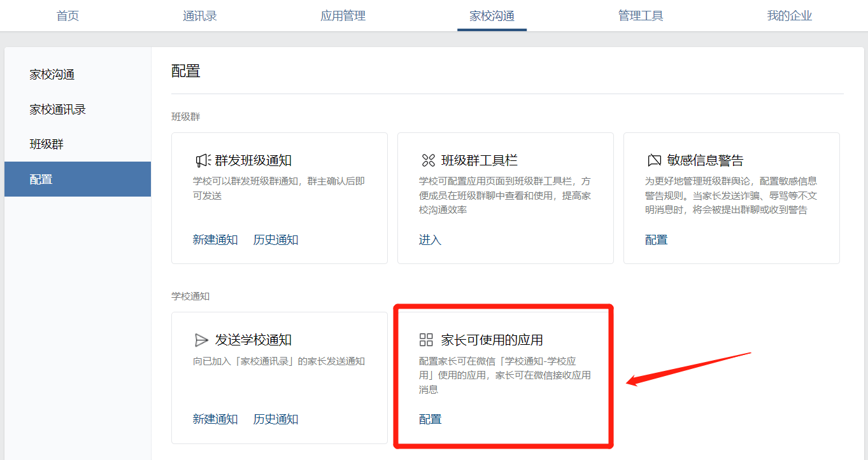The height and width of the screenshot is (460, 868).
Task: Click the 学校通知 section label
Action: coord(190,296)
